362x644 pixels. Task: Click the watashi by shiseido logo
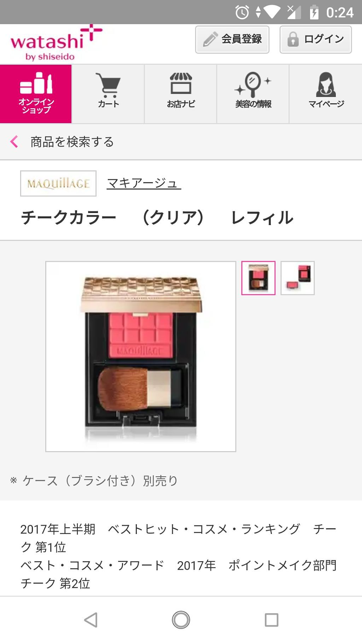(56, 43)
